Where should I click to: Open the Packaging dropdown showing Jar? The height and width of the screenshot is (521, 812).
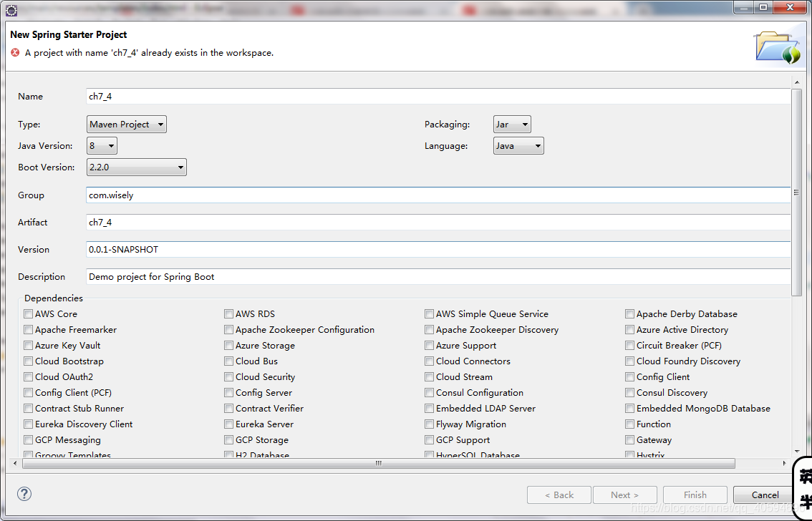tap(511, 124)
